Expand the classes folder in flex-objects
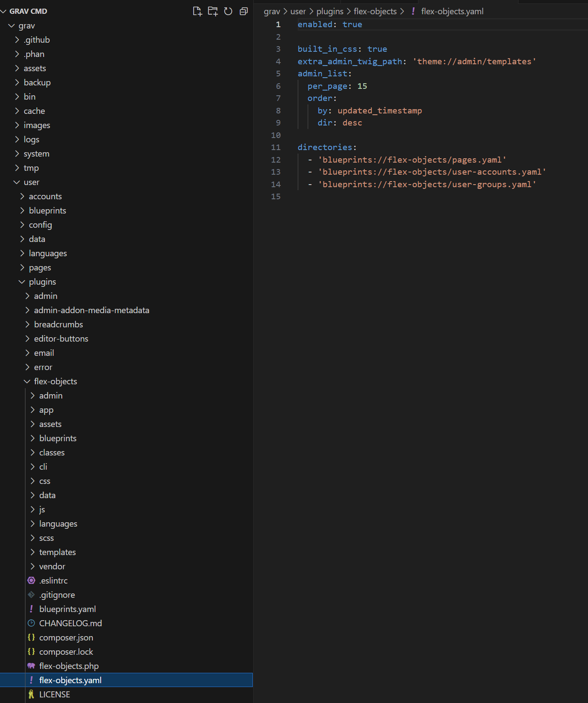The width and height of the screenshot is (588, 703). (32, 452)
